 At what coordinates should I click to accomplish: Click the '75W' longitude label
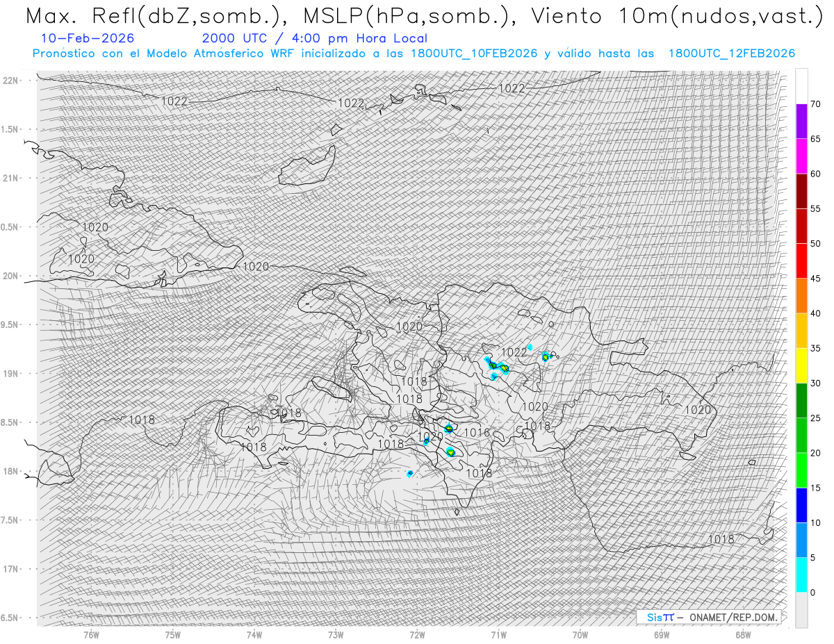click(x=173, y=634)
